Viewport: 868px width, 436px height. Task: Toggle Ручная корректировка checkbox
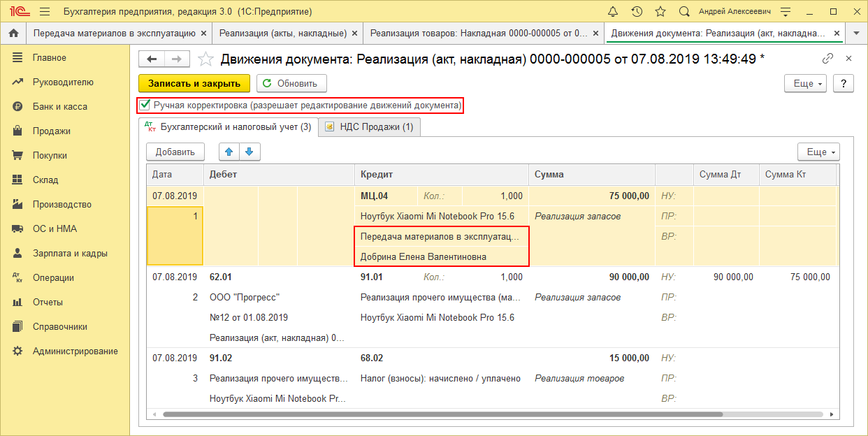click(x=145, y=106)
